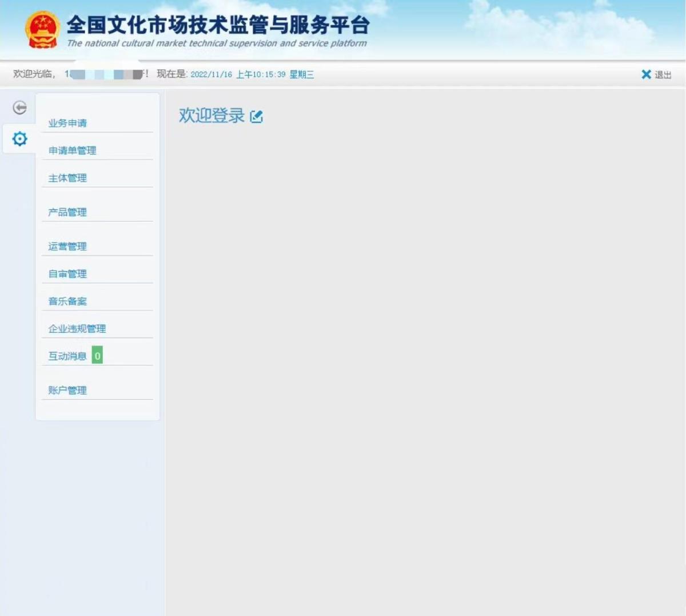Open the 业务申请 menu
Viewport: 686px width, 616px height.
(67, 123)
